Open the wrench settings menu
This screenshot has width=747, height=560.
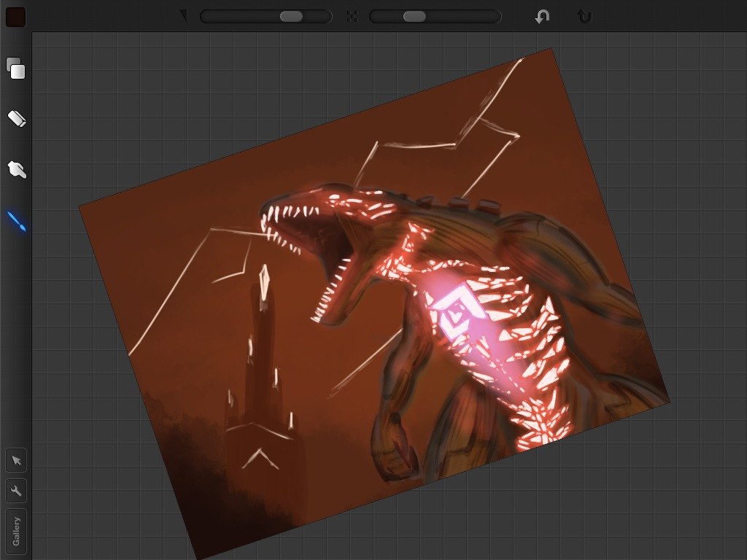click(16, 491)
